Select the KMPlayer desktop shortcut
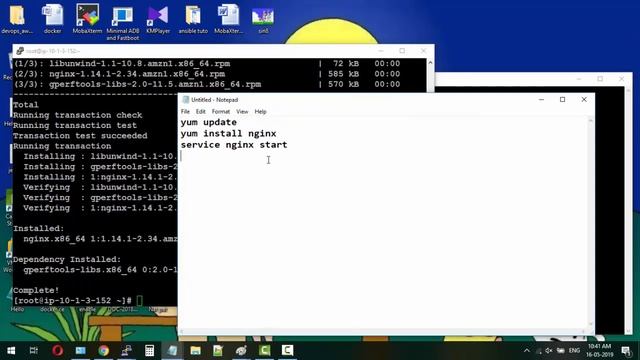640x360 pixels. coord(158,19)
